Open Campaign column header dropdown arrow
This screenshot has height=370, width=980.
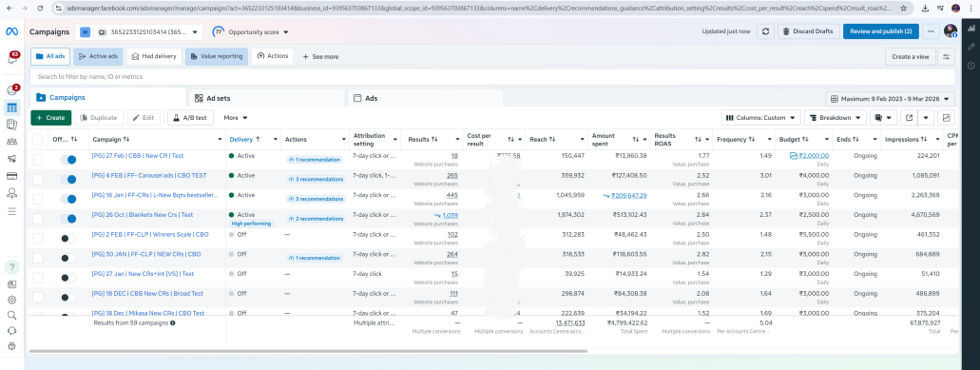click(220, 140)
